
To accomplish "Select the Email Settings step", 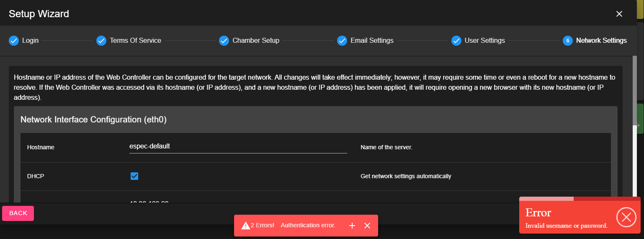I will pos(366,41).
